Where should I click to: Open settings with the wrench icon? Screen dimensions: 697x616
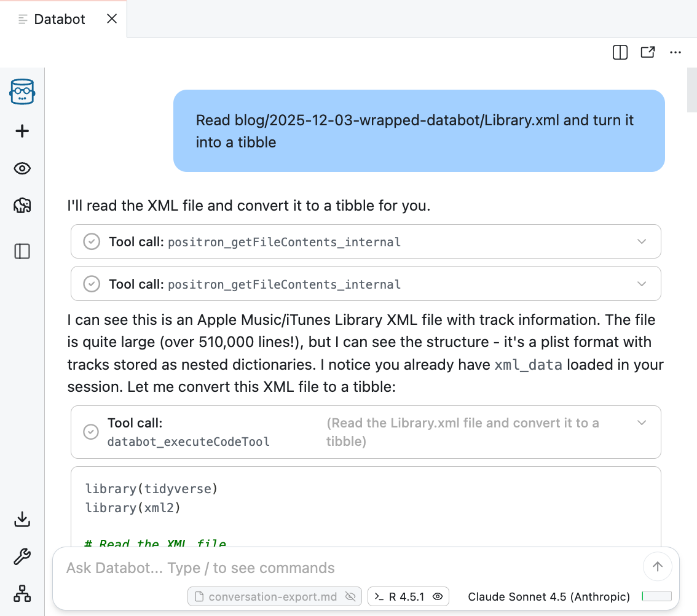point(22,556)
